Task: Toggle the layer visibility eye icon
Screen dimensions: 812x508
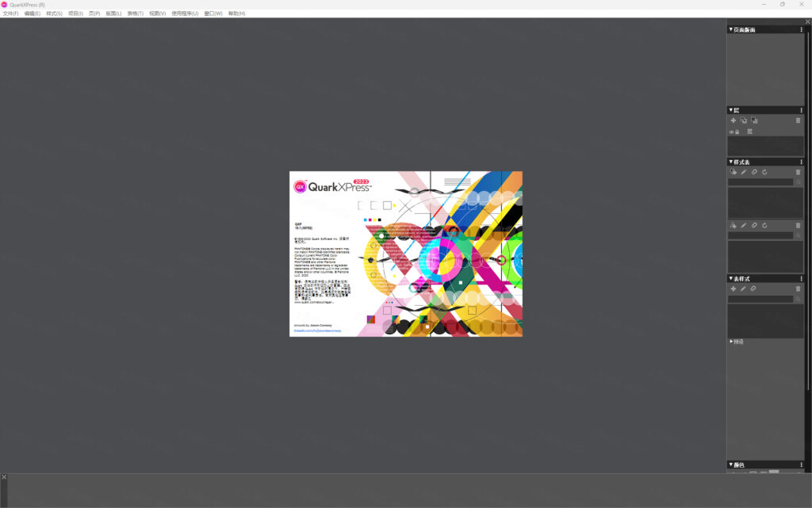Action: (732, 132)
